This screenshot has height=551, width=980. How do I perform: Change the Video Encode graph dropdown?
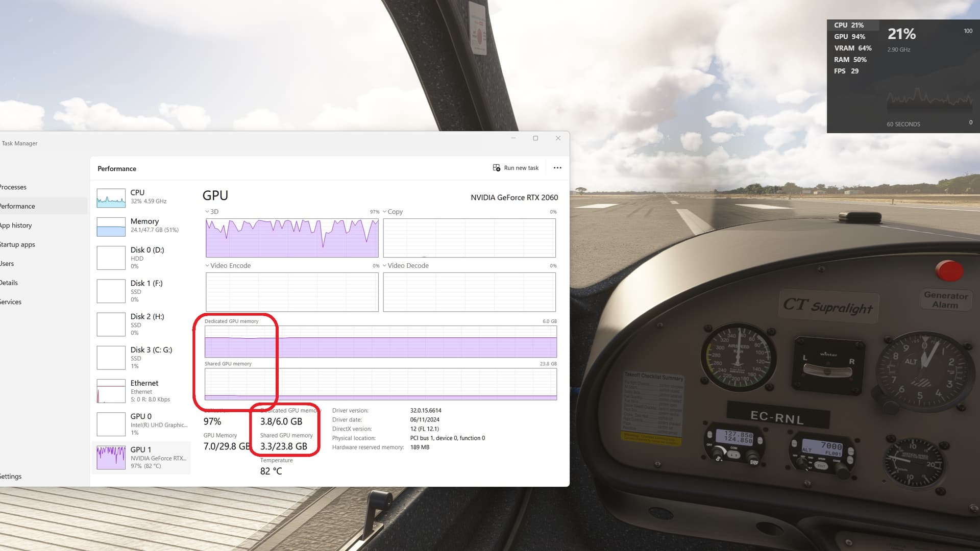tap(207, 266)
